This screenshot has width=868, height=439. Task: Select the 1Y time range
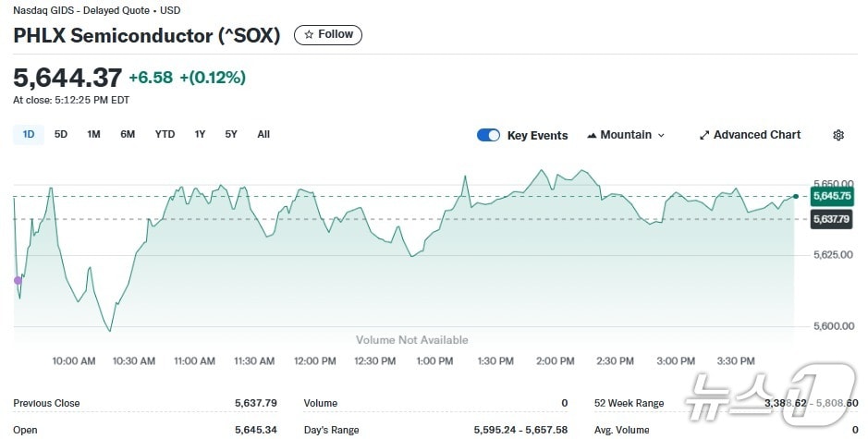[x=200, y=134]
